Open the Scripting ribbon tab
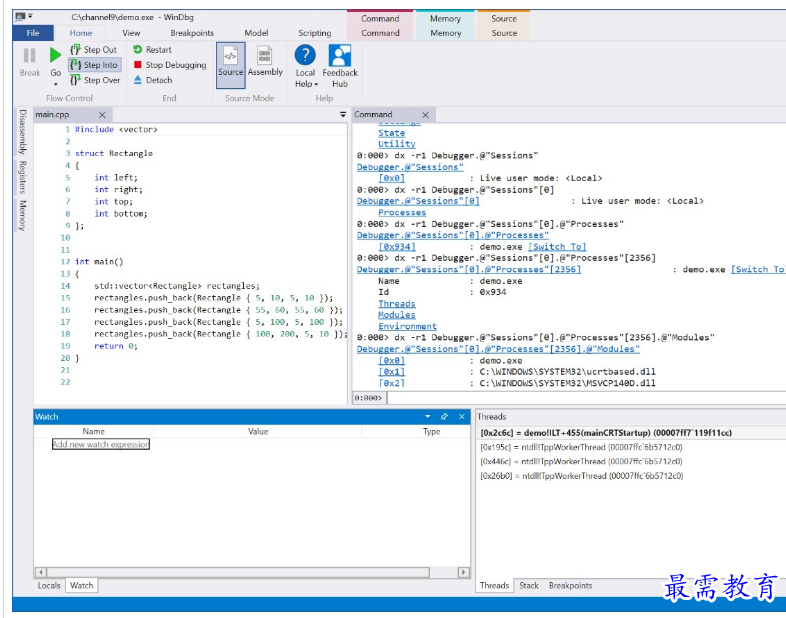 [x=315, y=33]
